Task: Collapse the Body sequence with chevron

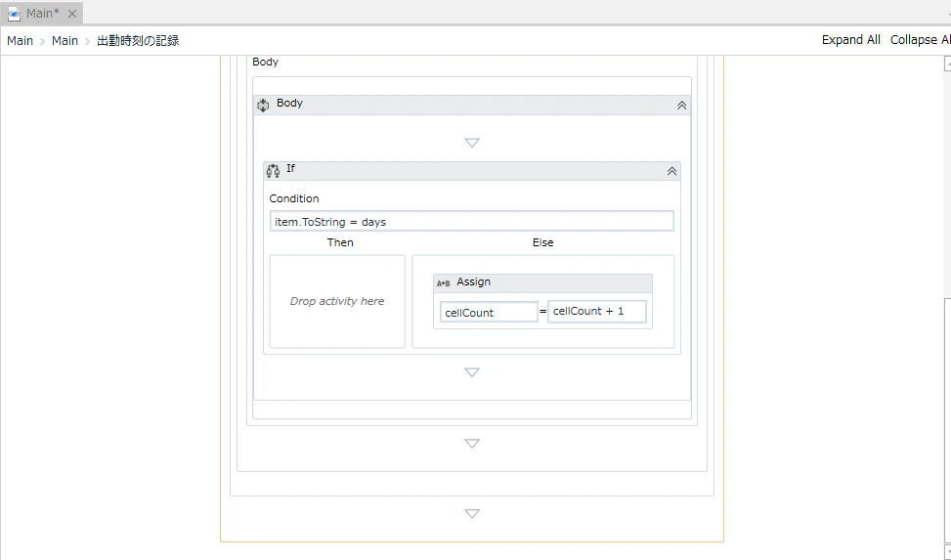Action: click(681, 106)
